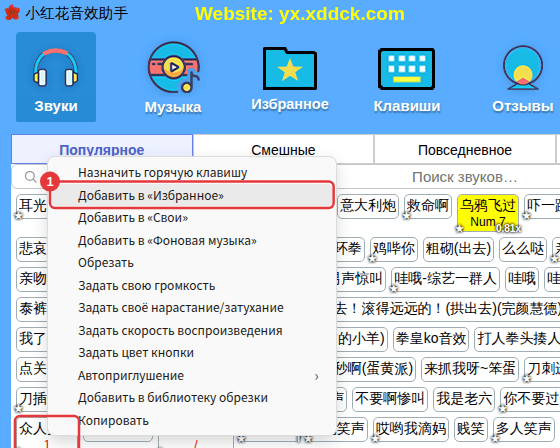This screenshot has width=560, height=448.
Task: Click the Website: yx.xddck.com link
Action: coord(300,14)
